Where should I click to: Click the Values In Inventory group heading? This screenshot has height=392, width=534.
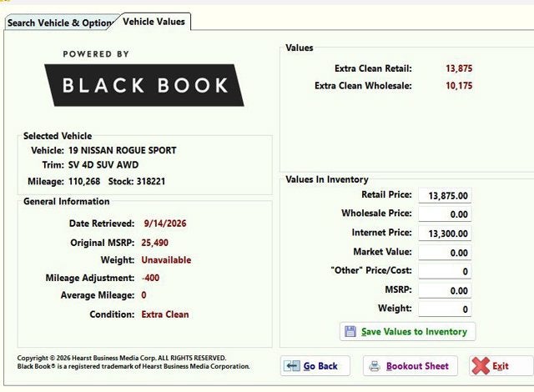327,179
